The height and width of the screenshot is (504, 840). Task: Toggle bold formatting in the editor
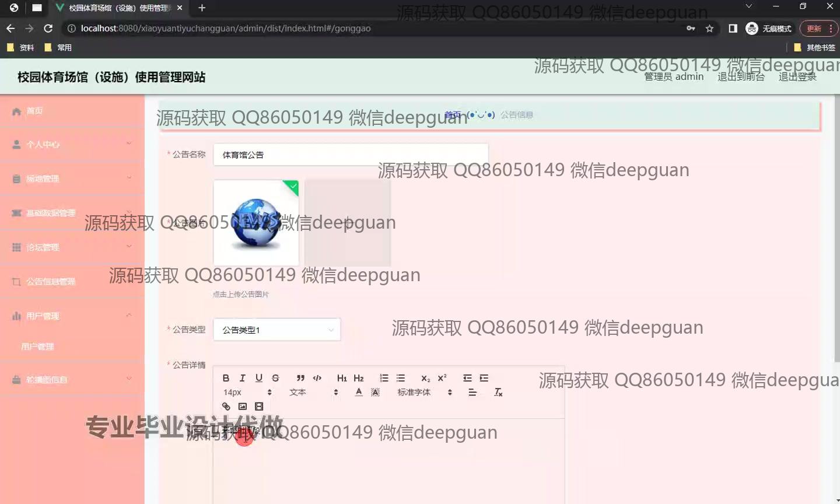click(226, 378)
